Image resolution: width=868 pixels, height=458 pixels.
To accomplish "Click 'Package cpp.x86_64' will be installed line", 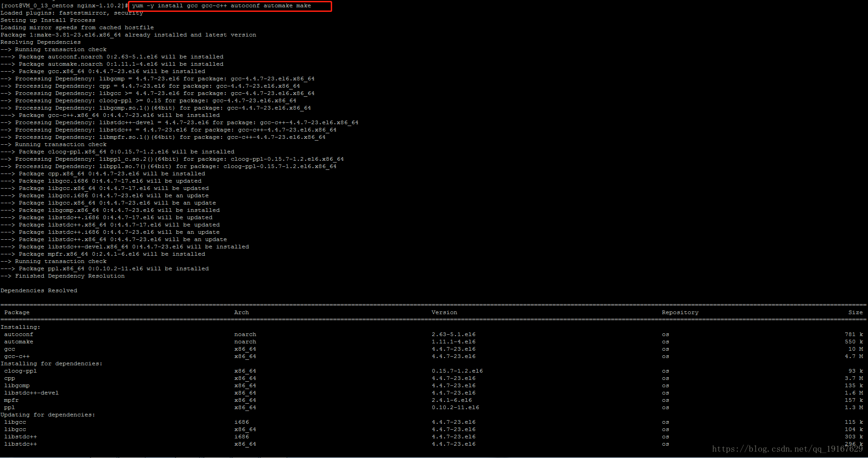I will 103,174.
